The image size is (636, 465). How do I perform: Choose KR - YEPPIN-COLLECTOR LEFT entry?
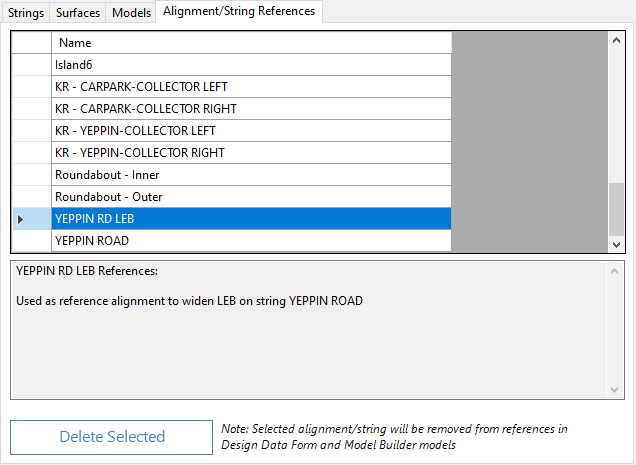(x=250, y=131)
